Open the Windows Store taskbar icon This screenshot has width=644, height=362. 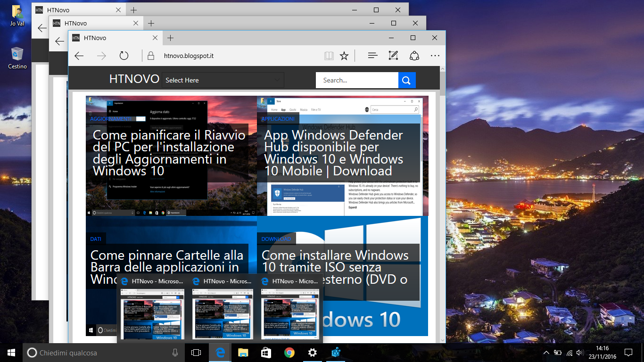coord(266,353)
